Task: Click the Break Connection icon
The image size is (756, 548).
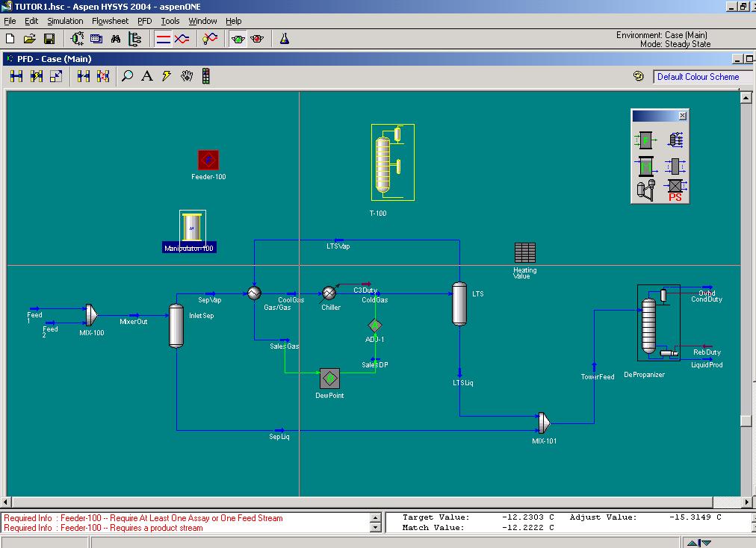Action: point(84,76)
